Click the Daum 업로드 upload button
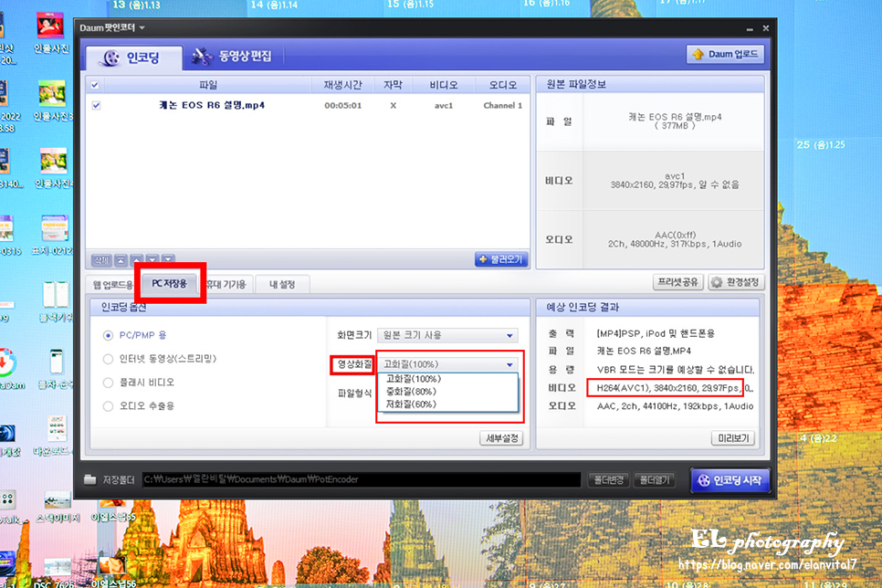This screenshot has width=882, height=588. pos(725,54)
